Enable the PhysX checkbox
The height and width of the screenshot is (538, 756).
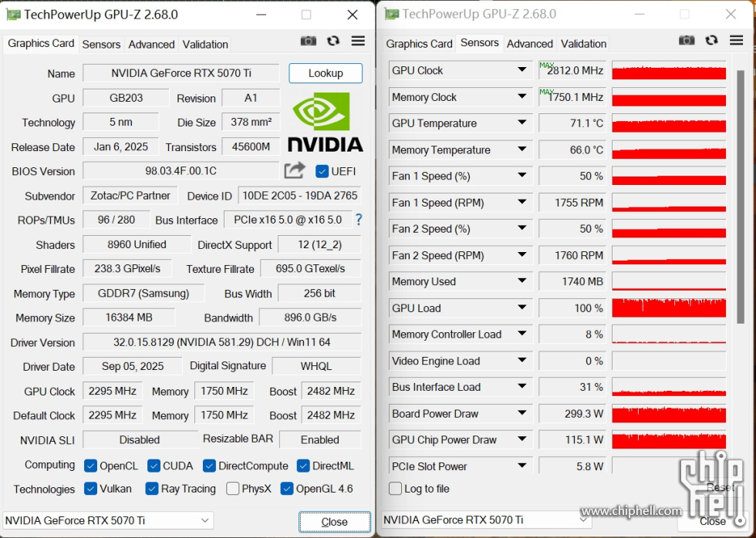pyautogui.click(x=233, y=489)
